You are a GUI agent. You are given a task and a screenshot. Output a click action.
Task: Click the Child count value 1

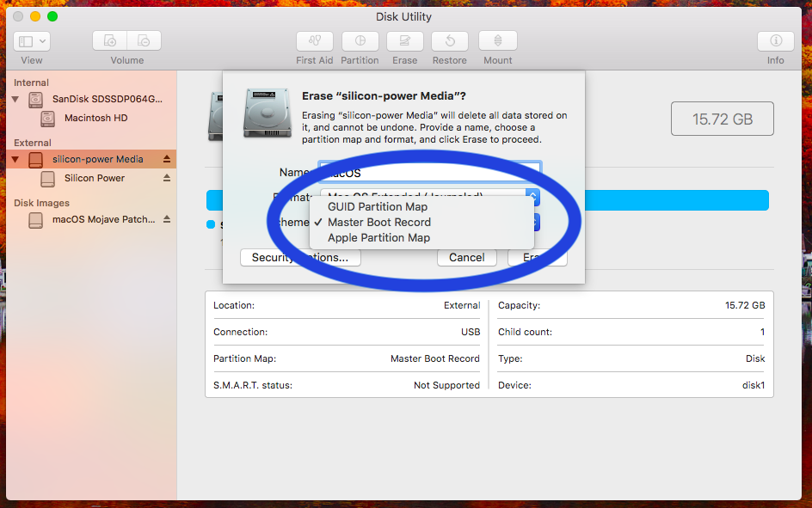(762, 332)
